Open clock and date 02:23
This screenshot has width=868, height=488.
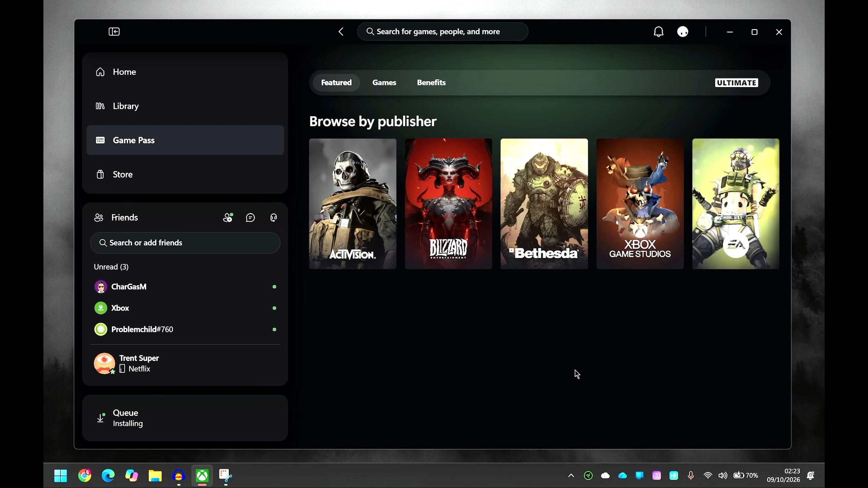pyautogui.click(x=783, y=476)
